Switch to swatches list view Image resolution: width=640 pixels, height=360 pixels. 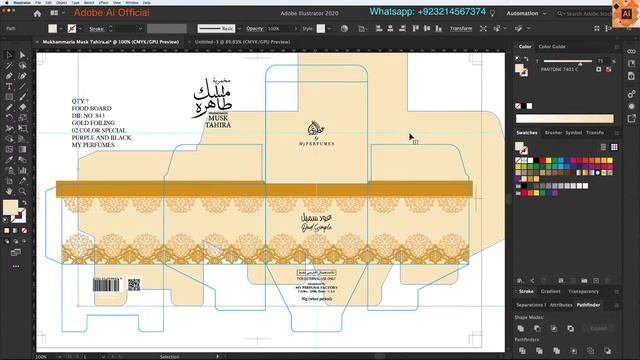pyautogui.click(x=603, y=147)
